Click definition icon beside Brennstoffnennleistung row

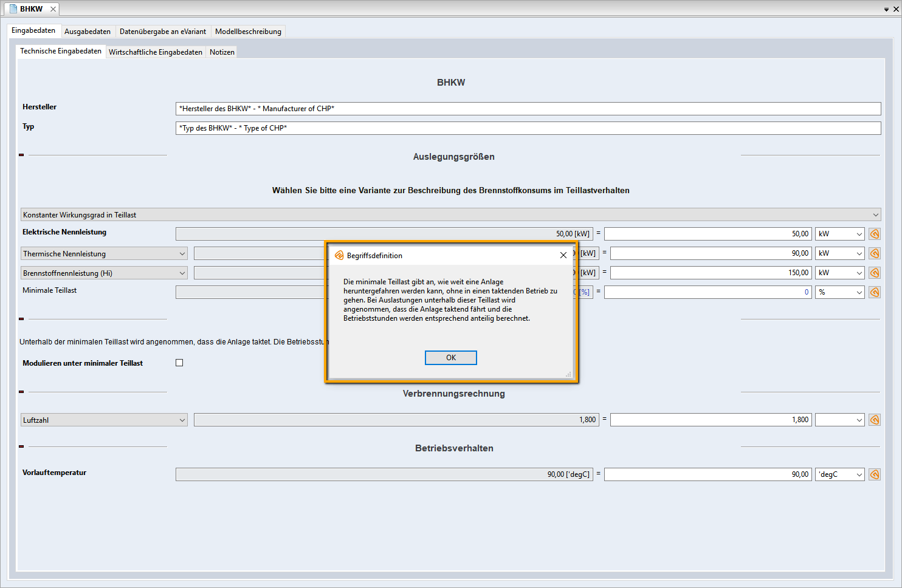tap(874, 273)
